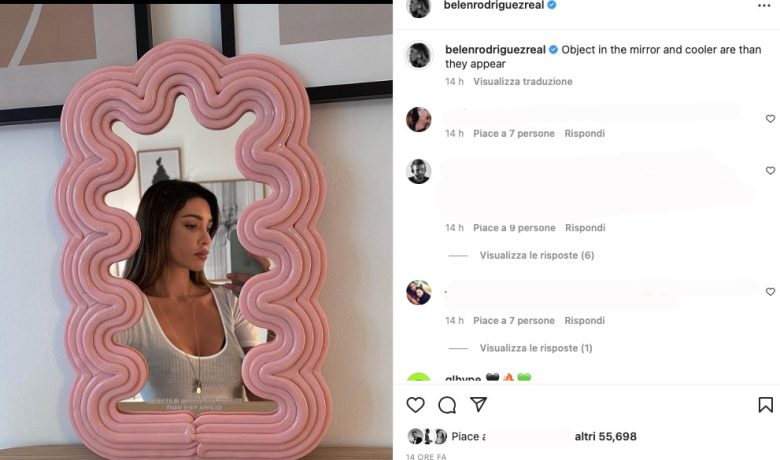
Task: Open altri 55,698 likes list
Action: tap(605, 437)
